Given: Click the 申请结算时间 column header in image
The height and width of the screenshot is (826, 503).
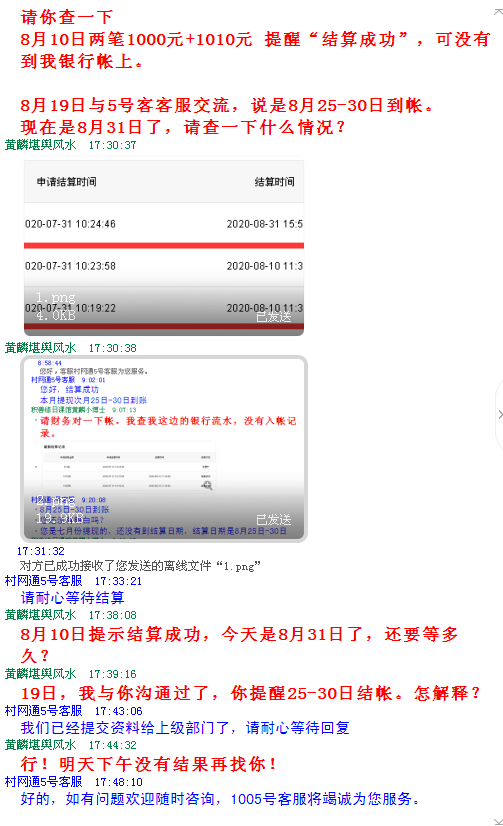Looking at the screenshot, I should (66, 182).
